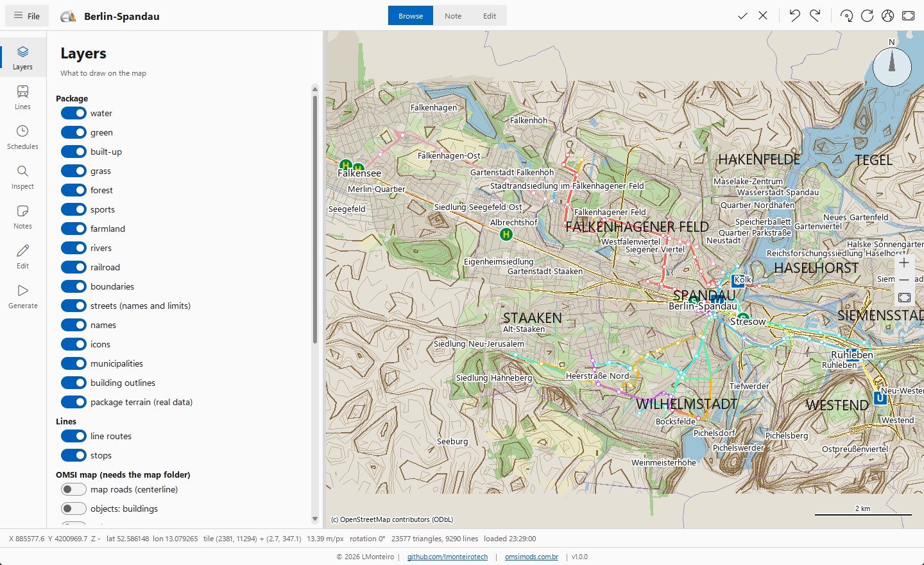Click the X cancel icon in toolbar
This screenshot has width=924, height=565.
[x=763, y=15]
